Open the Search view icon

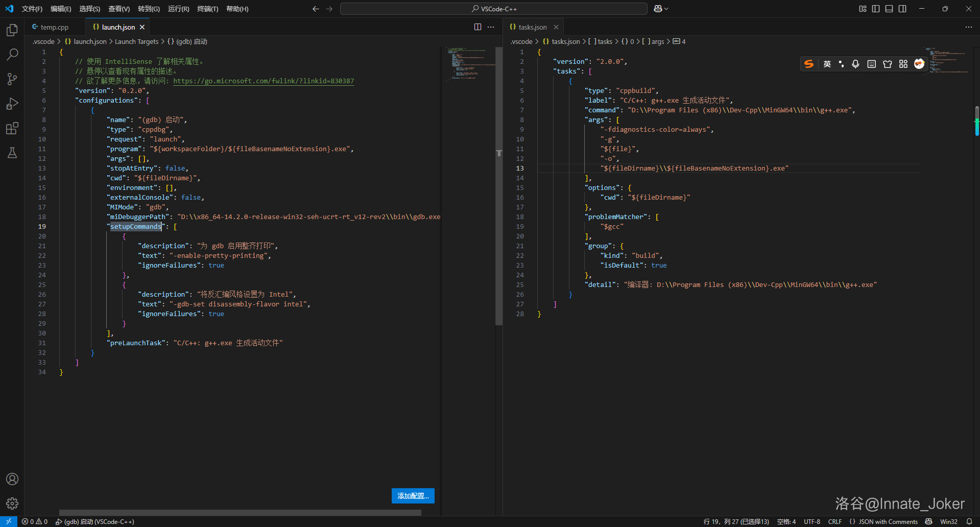coord(12,54)
